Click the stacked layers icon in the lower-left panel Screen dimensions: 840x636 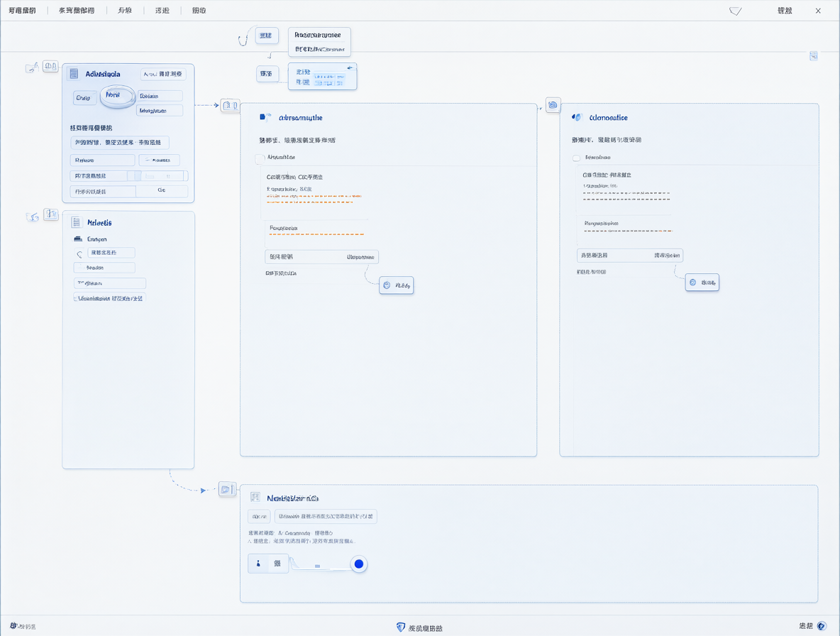78,239
